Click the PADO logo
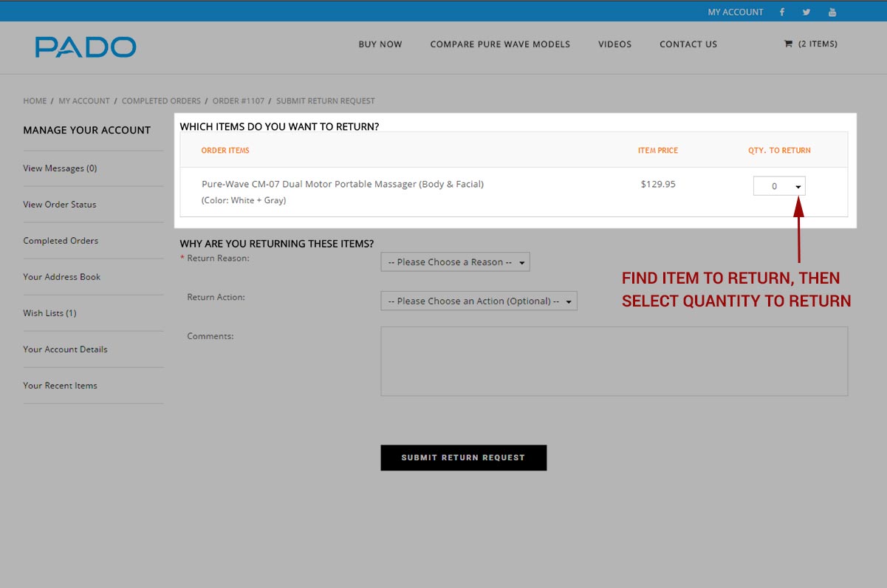887x588 pixels. pos(86,47)
